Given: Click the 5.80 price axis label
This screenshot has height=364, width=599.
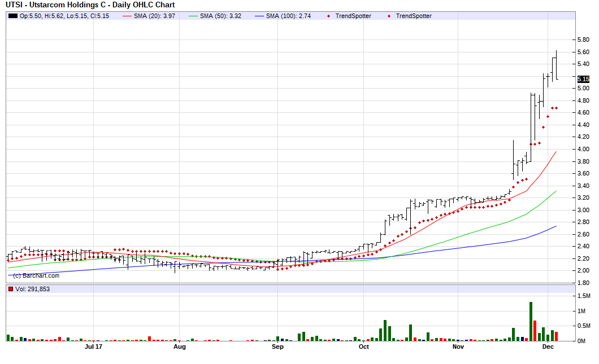Looking at the screenshot, I should click(x=583, y=40).
